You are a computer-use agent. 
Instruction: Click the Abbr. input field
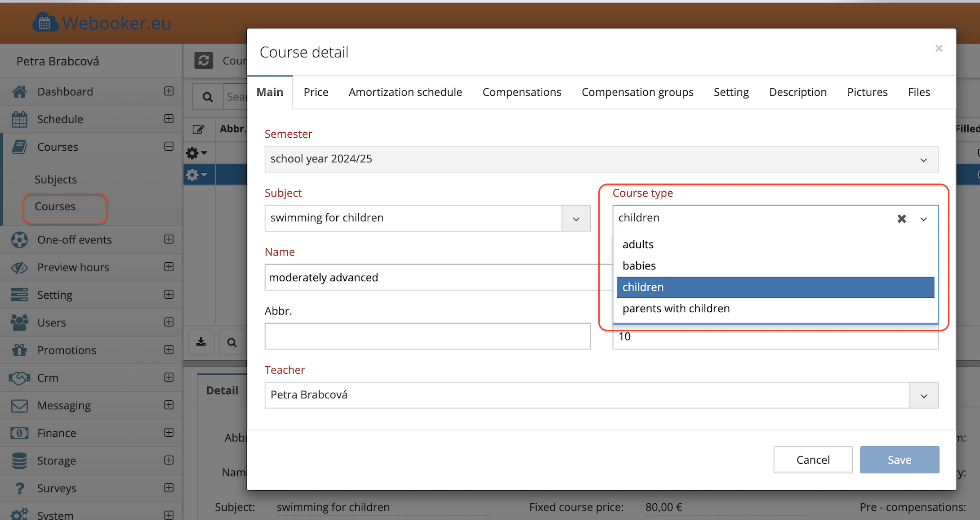(x=427, y=336)
